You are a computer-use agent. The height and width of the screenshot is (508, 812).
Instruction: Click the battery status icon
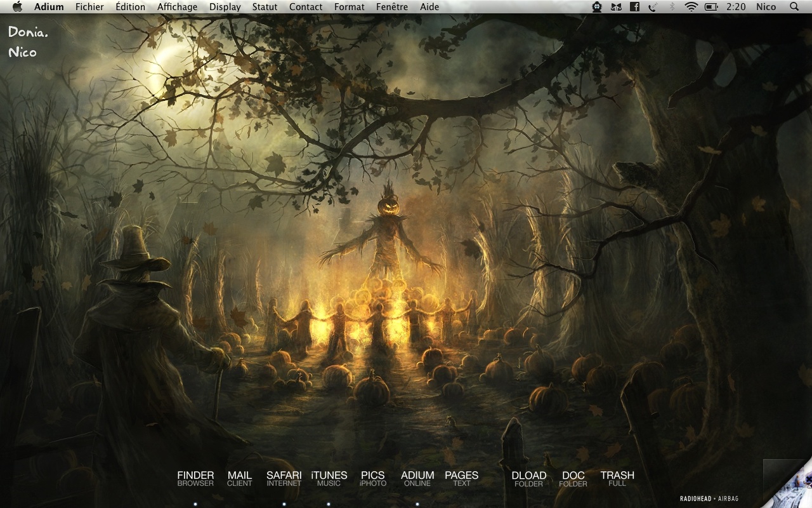tap(711, 7)
